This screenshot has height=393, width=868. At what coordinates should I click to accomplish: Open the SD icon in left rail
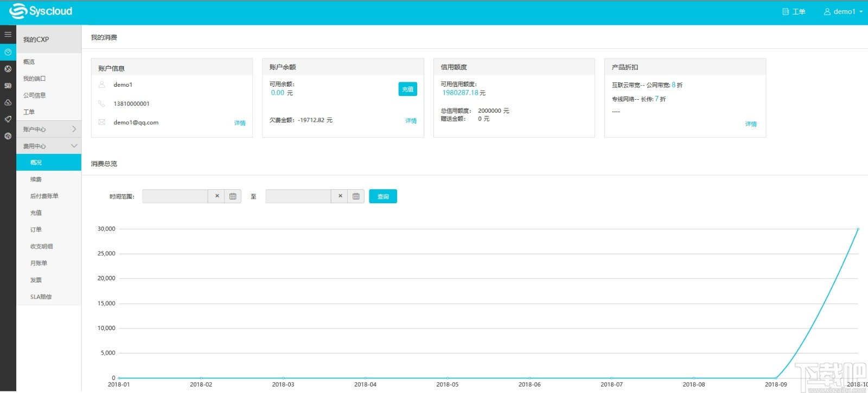pos(8,86)
